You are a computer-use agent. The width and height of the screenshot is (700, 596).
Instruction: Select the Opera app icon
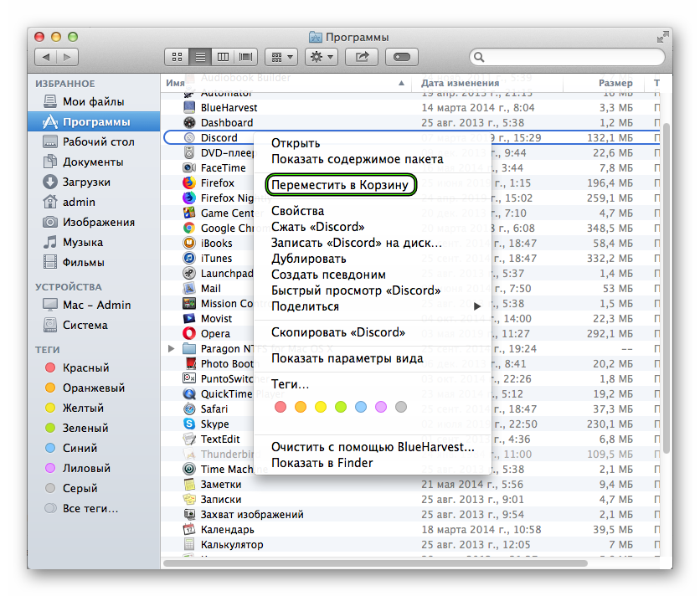tap(189, 333)
